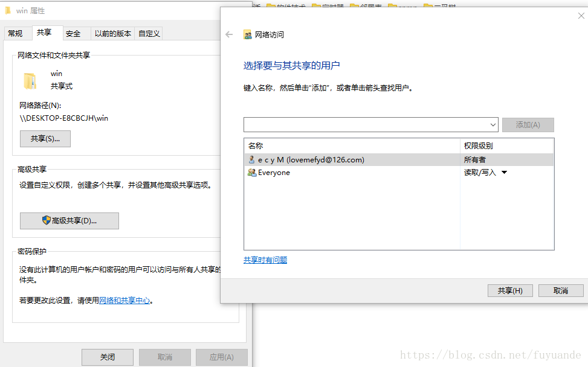Go to 以前的版本 tab
Image resolution: width=588 pixels, height=367 pixels.
point(113,34)
